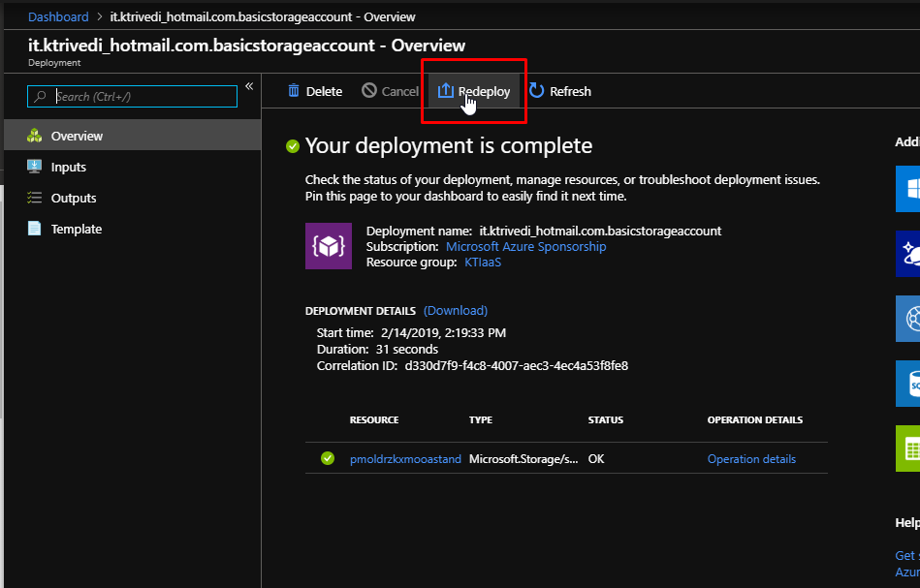Click the Refresh circular arrow icon
The width and height of the screenshot is (920, 588).
536,90
